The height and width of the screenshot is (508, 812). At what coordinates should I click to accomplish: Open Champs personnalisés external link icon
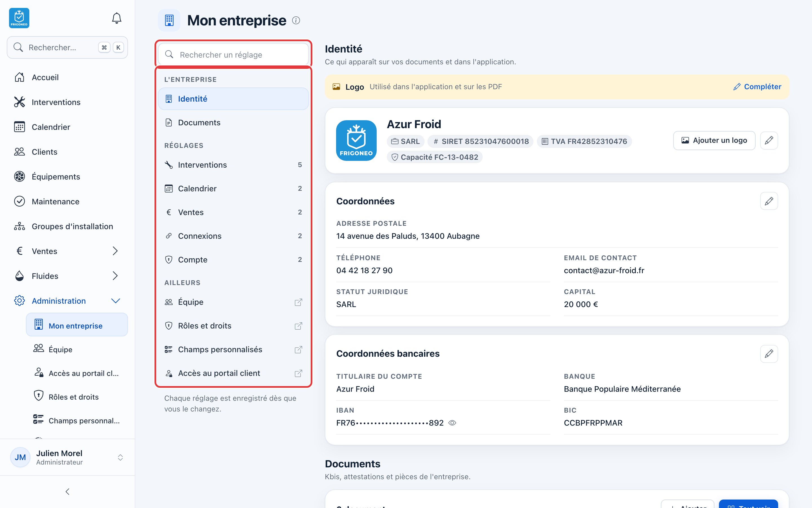tap(298, 349)
